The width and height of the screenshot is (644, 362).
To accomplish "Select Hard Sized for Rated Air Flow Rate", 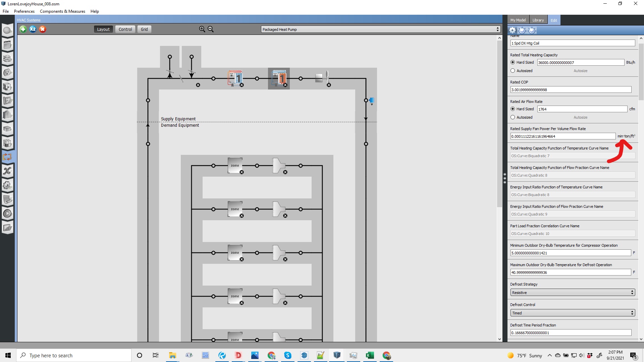I will (x=513, y=109).
